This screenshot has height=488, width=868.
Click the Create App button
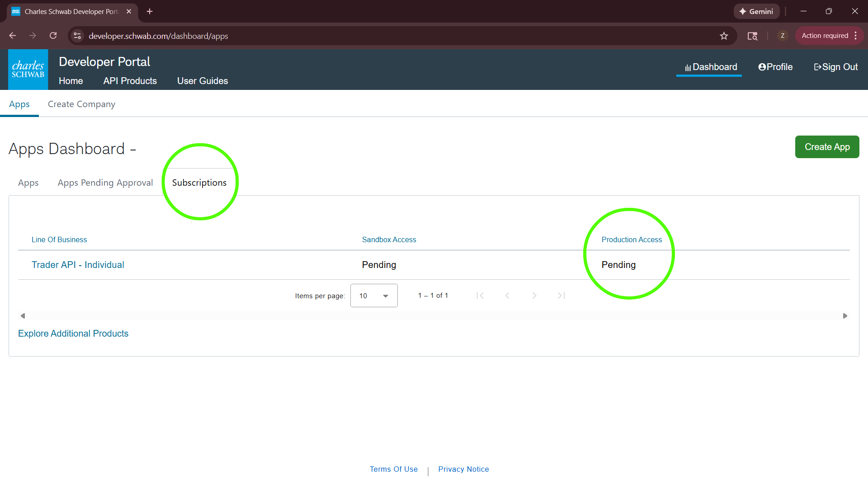pyautogui.click(x=827, y=147)
